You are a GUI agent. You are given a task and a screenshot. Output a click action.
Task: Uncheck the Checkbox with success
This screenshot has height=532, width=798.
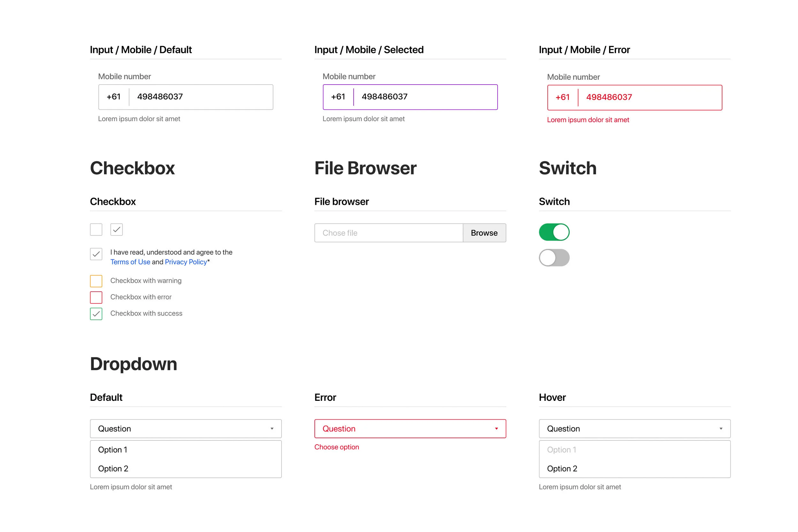coord(96,314)
